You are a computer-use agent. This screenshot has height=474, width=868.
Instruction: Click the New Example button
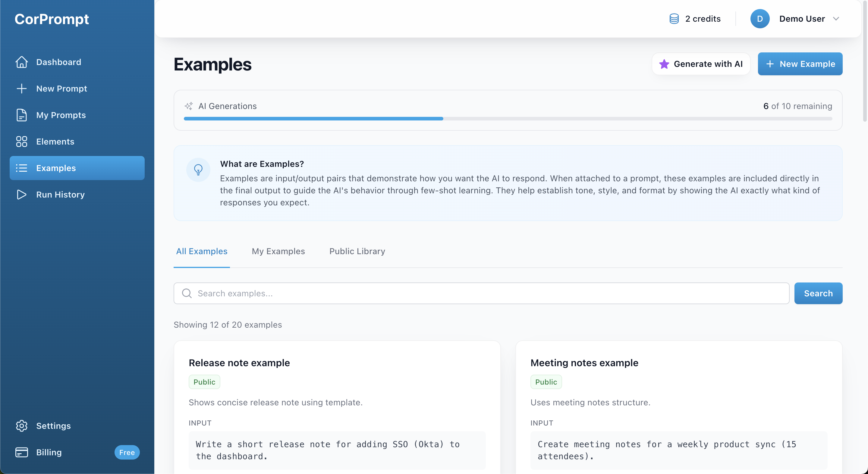[x=800, y=64]
